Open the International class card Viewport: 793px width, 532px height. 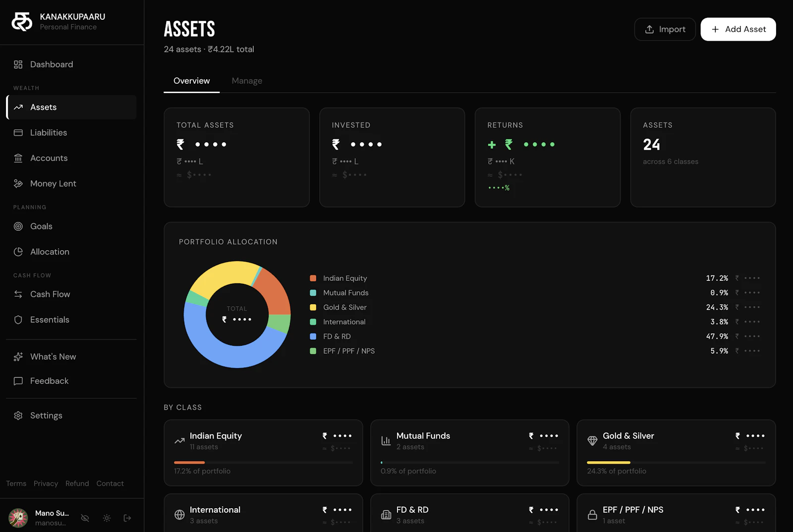tap(264, 513)
